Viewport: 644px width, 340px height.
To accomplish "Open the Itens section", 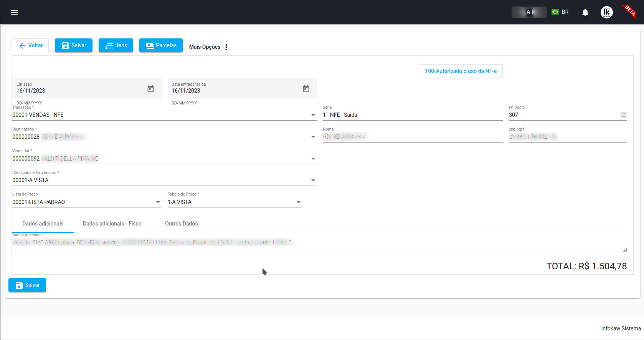I will pyautogui.click(x=116, y=45).
